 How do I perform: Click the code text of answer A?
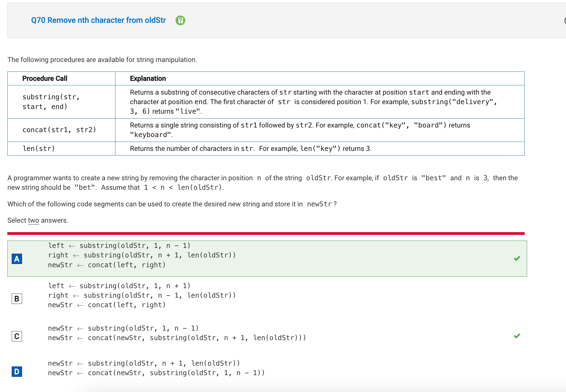(142, 255)
